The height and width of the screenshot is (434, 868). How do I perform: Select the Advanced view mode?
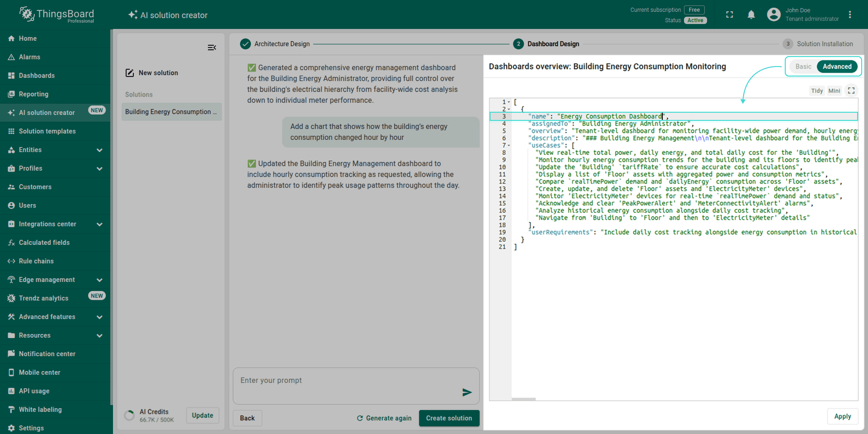[x=837, y=67]
